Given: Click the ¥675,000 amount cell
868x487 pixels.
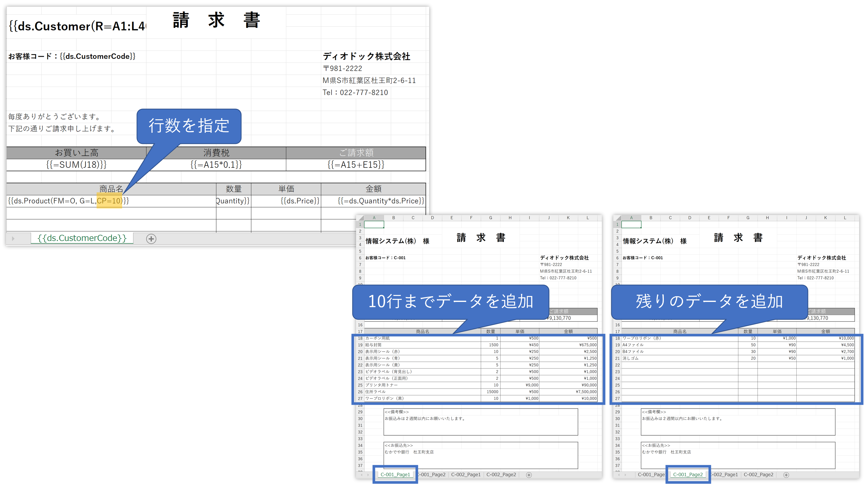Looking at the screenshot, I should 568,345.
